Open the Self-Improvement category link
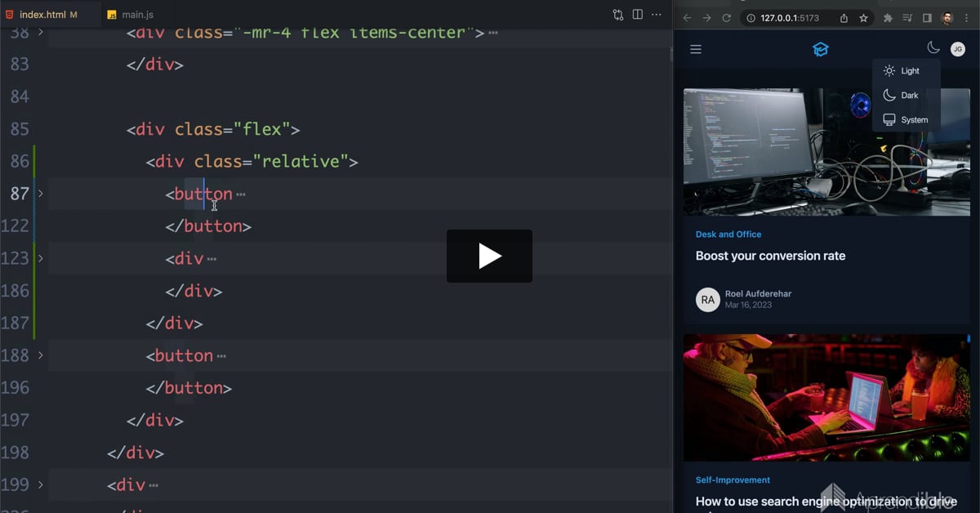Image resolution: width=980 pixels, height=513 pixels. [733, 480]
